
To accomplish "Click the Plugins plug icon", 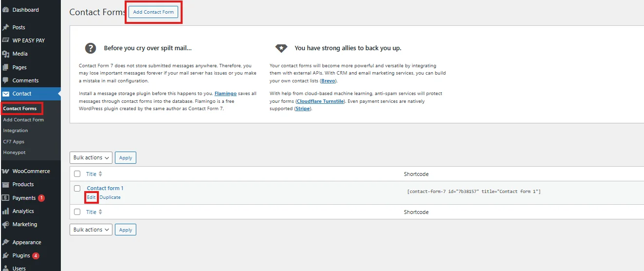I will pos(6,255).
